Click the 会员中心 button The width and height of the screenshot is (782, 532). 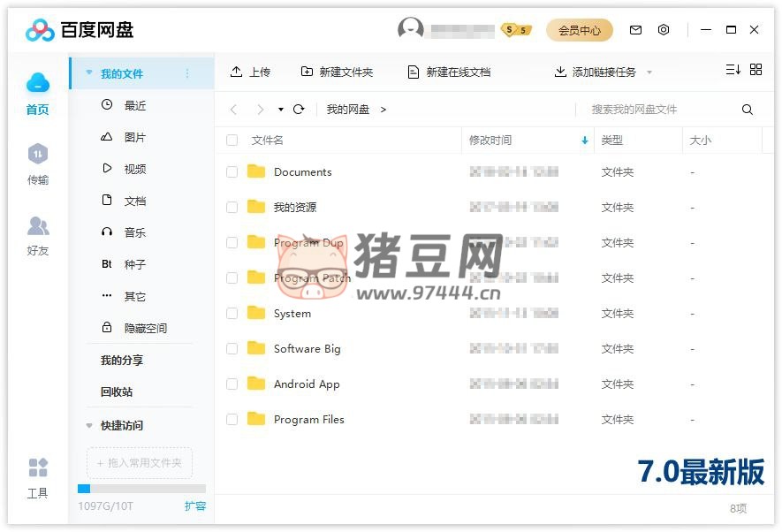coord(579,30)
